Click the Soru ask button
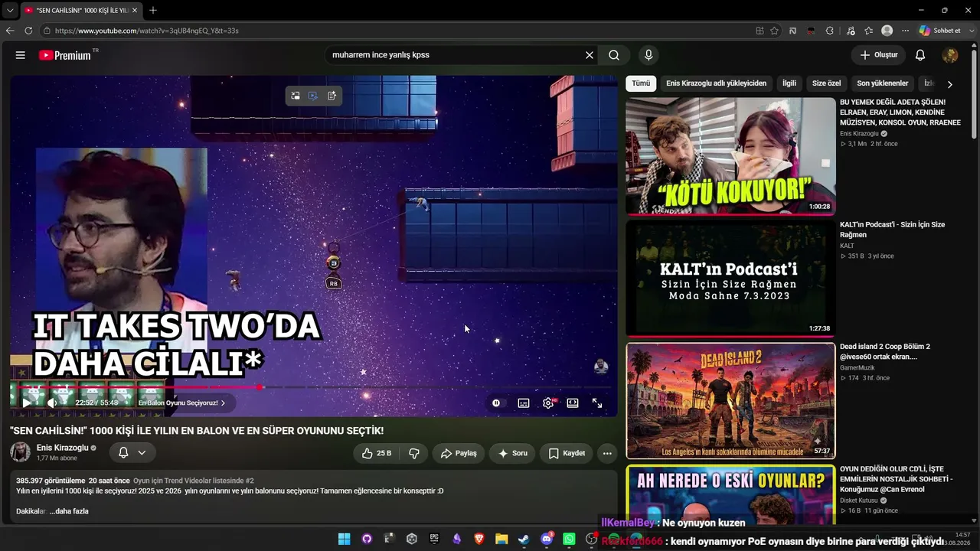Viewport: 980px width, 551px height. point(512,453)
